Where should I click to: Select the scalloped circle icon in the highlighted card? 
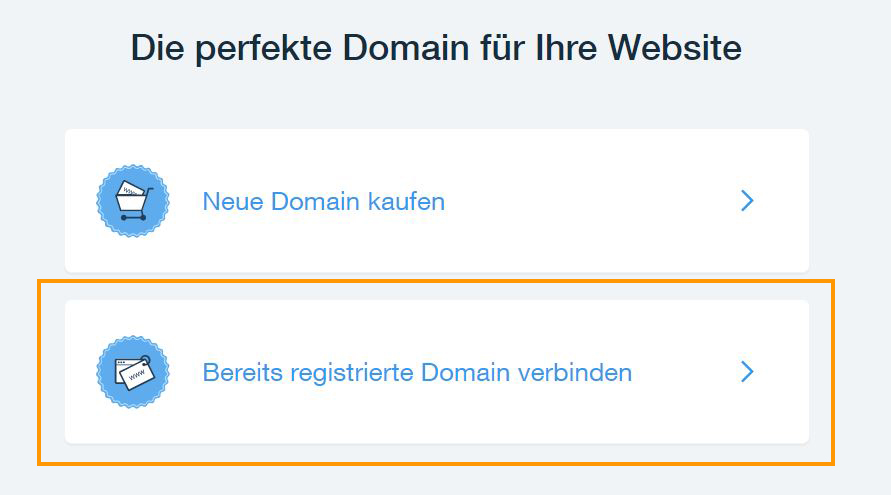coord(133,372)
